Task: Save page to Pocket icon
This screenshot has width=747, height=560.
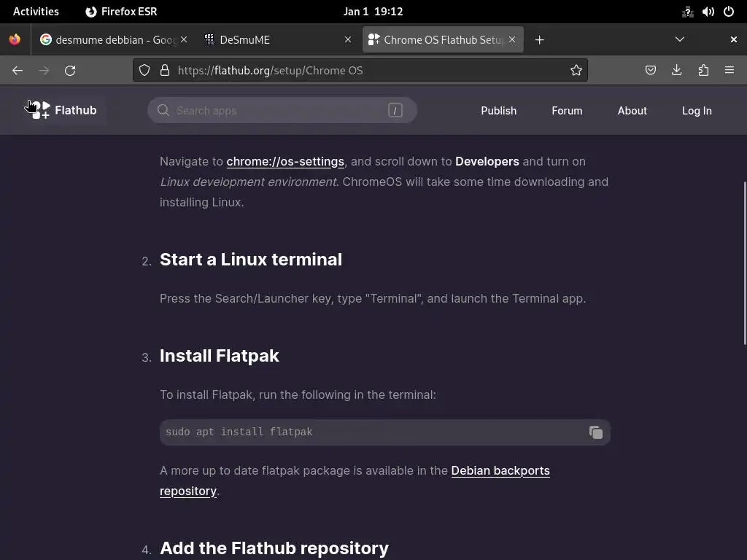Action: (x=651, y=70)
